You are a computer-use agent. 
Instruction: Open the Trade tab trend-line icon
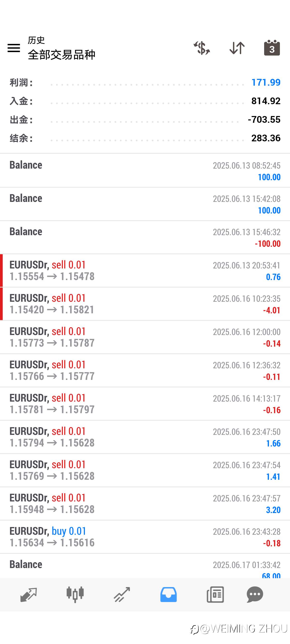122,595
